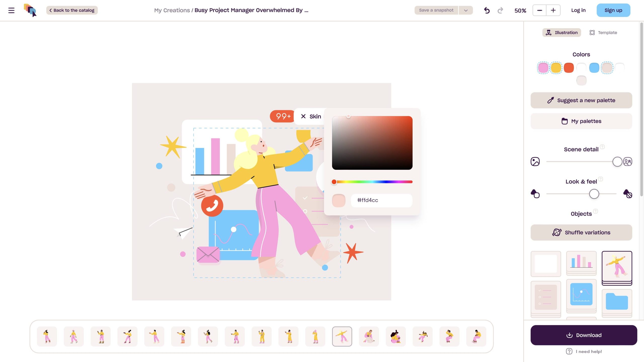Expand the Save a snapshot dropdown arrow
This screenshot has height=362, width=644.
click(x=466, y=10)
